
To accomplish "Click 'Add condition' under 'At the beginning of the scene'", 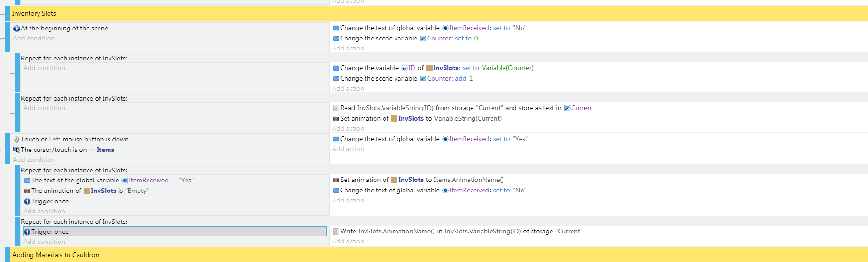I will 34,39.
